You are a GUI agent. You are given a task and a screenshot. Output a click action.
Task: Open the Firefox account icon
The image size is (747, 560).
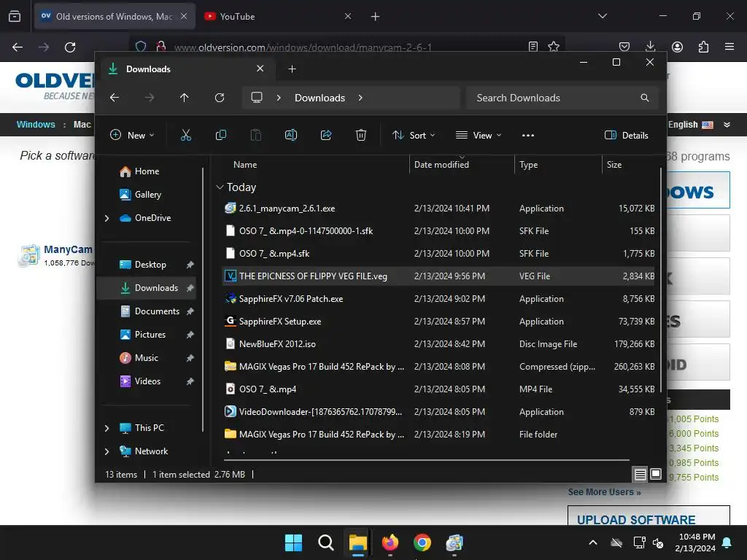(x=677, y=47)
